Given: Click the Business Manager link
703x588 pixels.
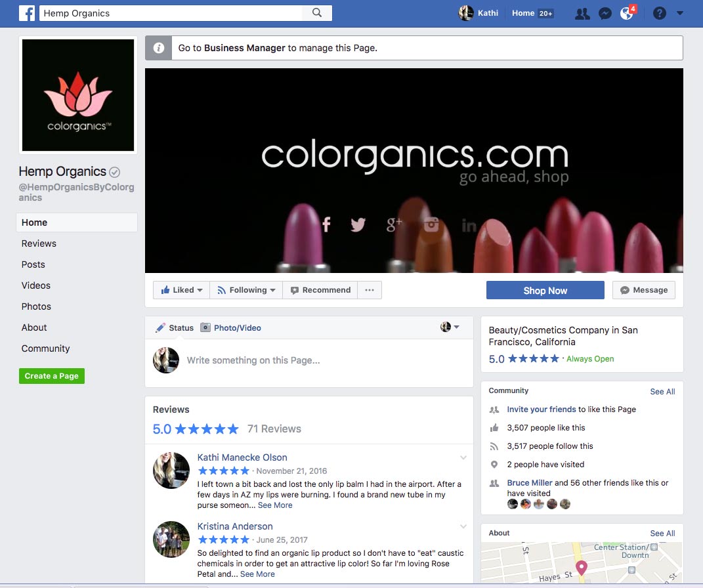Looking at the screenshot, I should (x=244, y=48).
